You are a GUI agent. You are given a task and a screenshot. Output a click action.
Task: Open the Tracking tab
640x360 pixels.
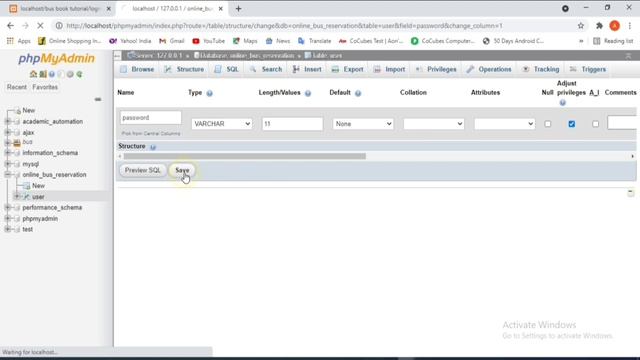tap(541, 69)
